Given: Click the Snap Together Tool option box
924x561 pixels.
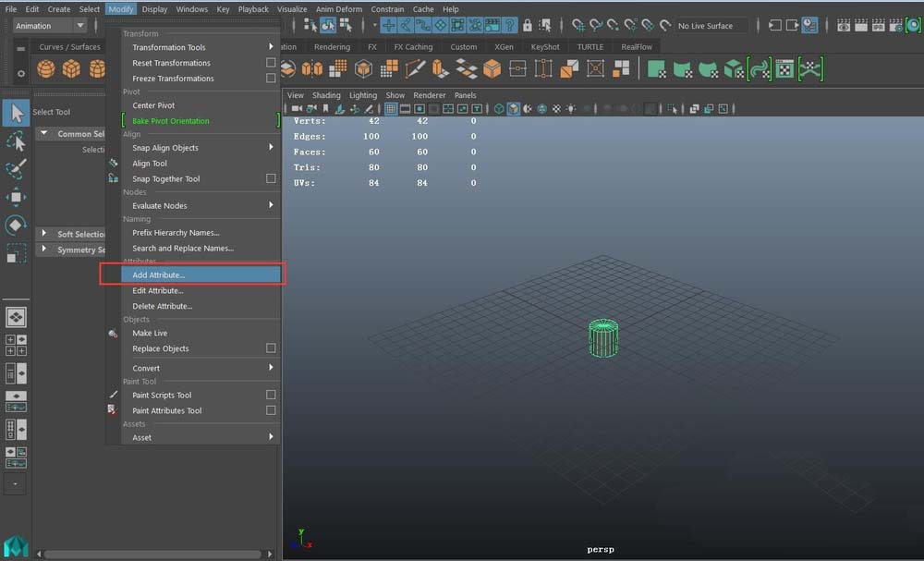Looking at the screenshot, I should point(271,178).
